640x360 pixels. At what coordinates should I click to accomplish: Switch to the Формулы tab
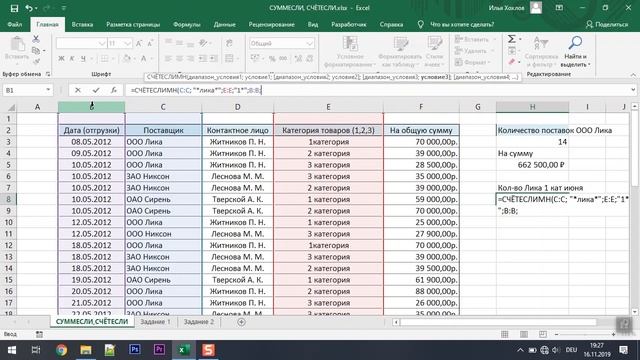(187, 24)
